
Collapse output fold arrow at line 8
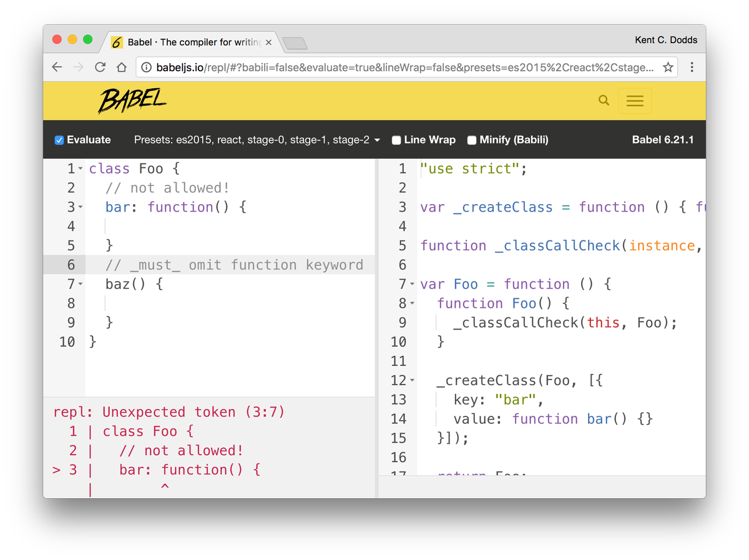(412, 303)
